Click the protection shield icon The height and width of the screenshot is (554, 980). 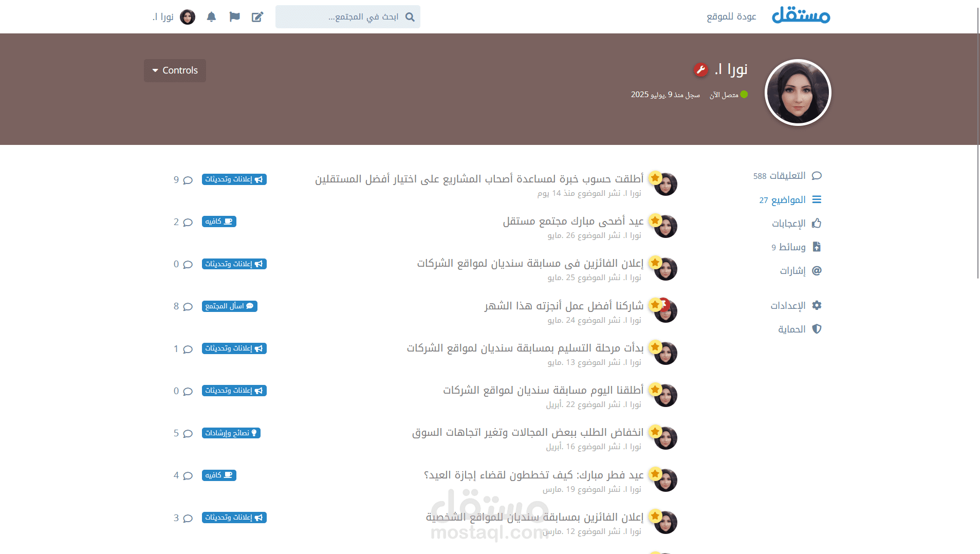pyautogui.click(x=817, y=329)
